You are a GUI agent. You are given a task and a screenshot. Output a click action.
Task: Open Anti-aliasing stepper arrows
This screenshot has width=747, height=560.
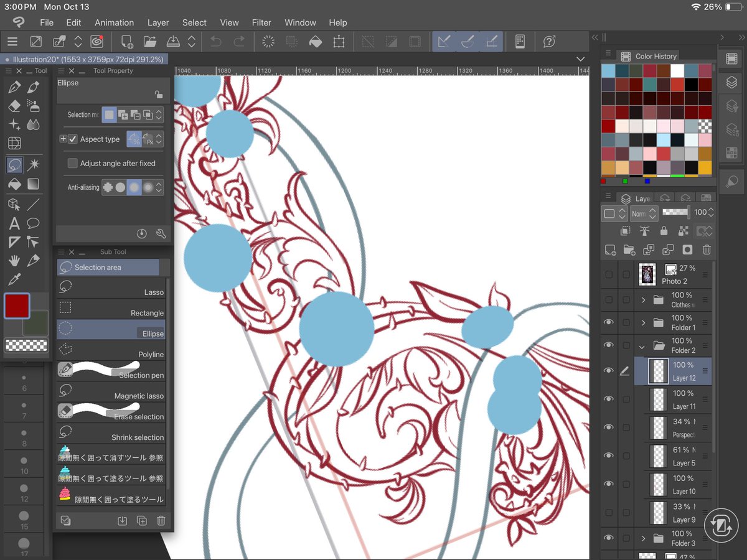coord(159,187)
